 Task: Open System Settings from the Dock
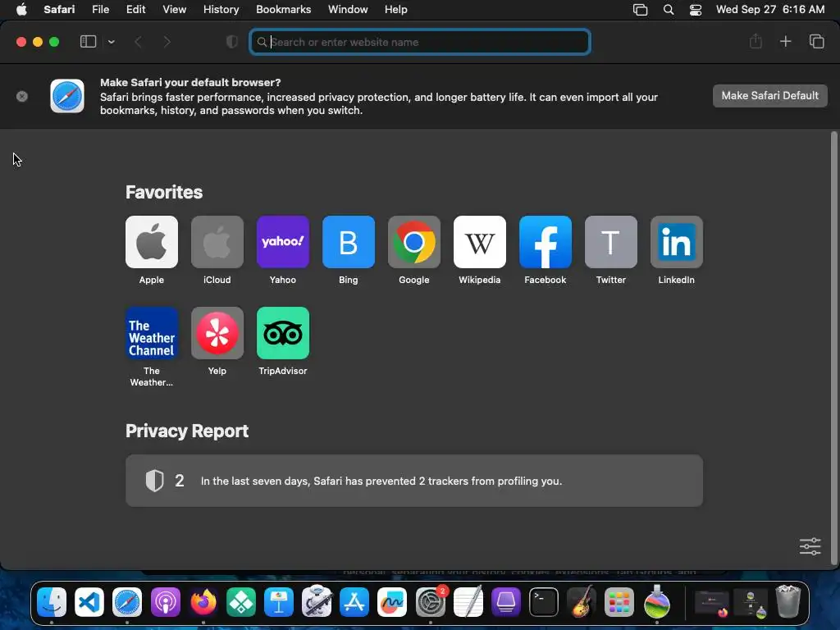(x=430, y=601)
